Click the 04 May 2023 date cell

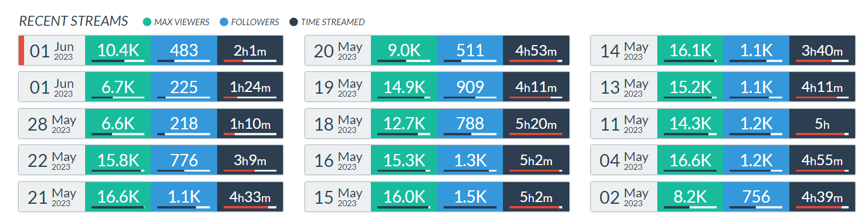[624, 160]
